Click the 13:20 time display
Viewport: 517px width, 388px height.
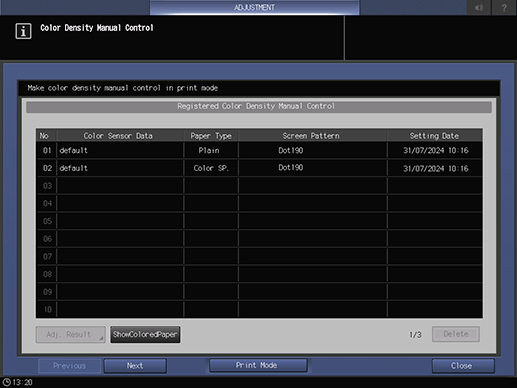point(23,382)
